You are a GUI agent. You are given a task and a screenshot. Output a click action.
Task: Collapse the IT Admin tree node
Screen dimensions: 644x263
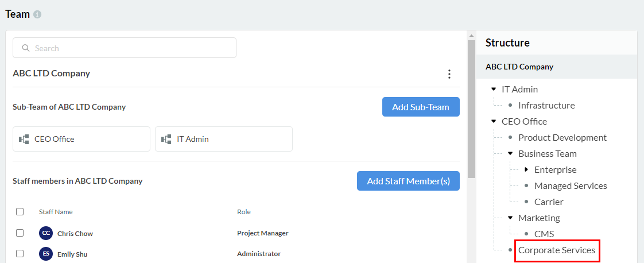[x=494, y=90]
